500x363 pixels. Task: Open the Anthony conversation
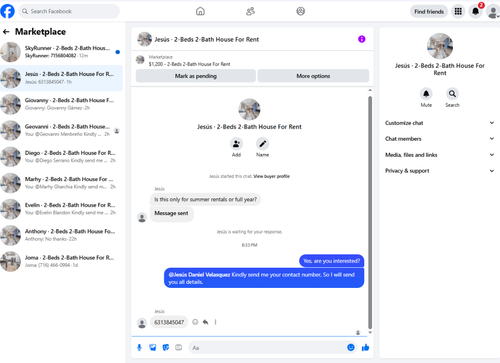point(62,235)
